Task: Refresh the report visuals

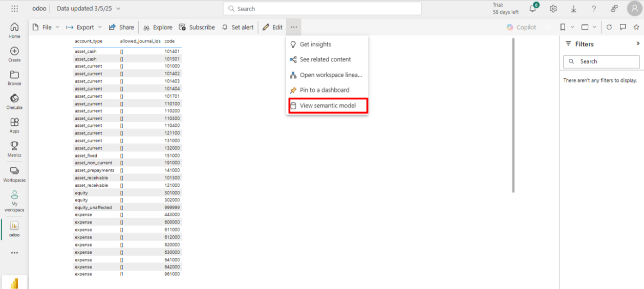Action: coord(609,27)
